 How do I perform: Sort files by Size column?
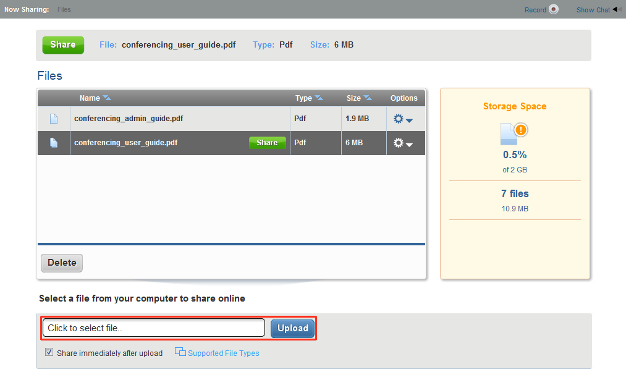point(359,98)
